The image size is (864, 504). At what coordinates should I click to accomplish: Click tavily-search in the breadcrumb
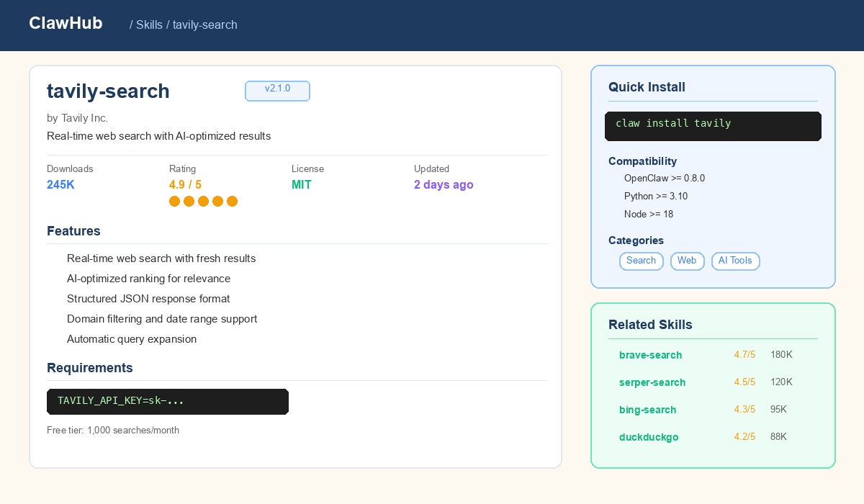tap(205, 24)
